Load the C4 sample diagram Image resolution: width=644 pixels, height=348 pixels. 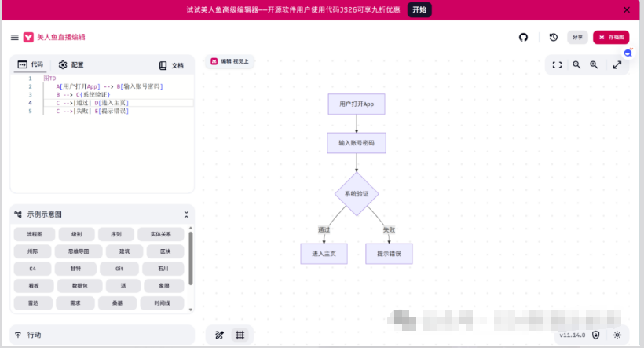pyautogui.click(x=32, y=269)
